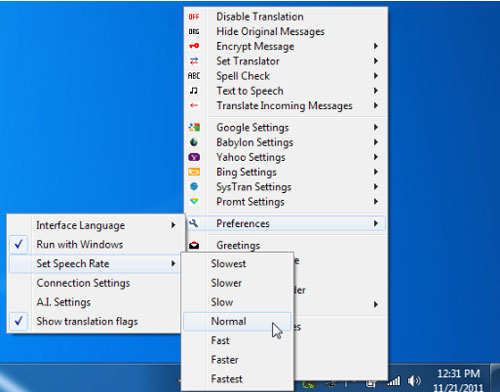Expand the Set Speech Rate submenu arrow
The width and height of the screenshot is (500, 392).
click(173, 263)
